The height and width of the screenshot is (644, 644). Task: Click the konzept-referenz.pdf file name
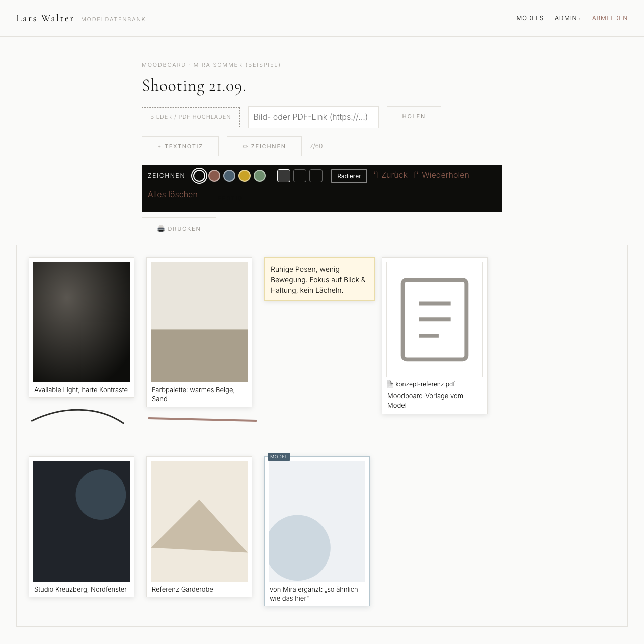pyautogui.click(x=425, y=384)
